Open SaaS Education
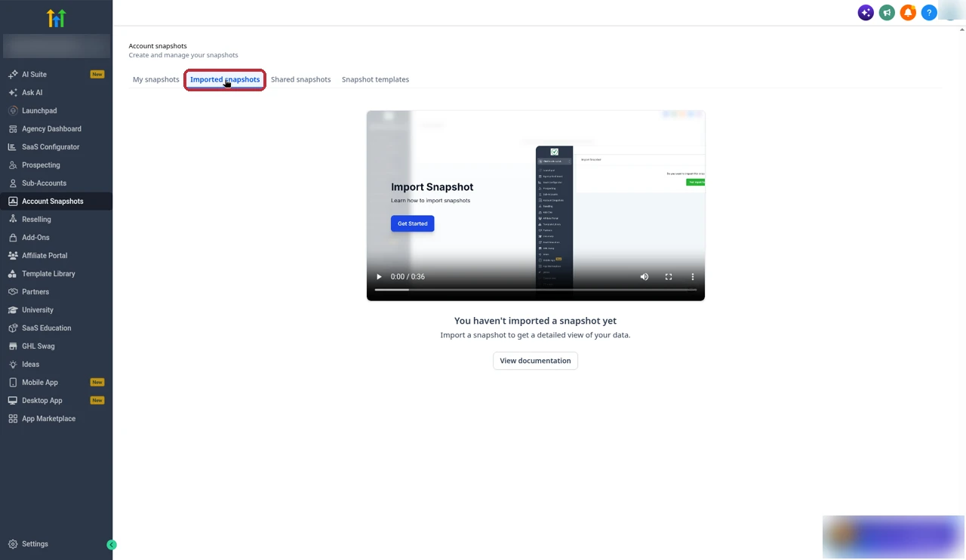The image size is (966, 560). coord(56,328)
